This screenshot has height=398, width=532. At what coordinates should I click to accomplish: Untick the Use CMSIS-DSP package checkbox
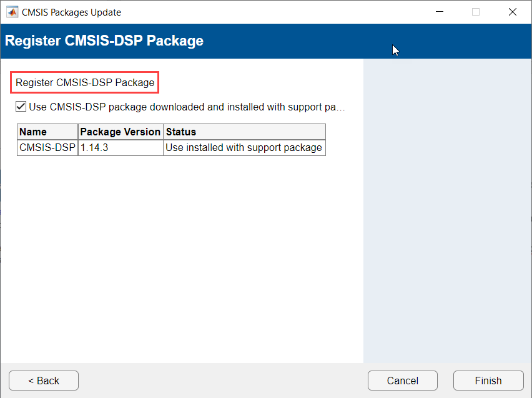[21, 107]
